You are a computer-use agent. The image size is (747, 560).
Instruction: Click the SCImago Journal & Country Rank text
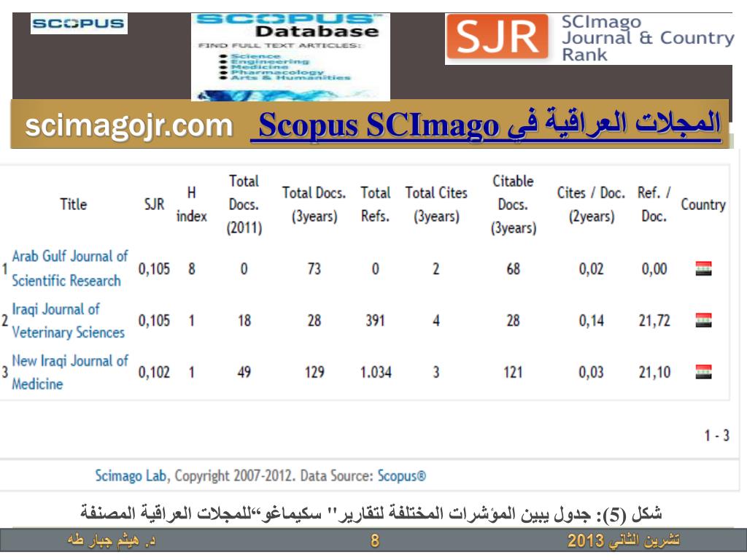click(x=648, y=38)
